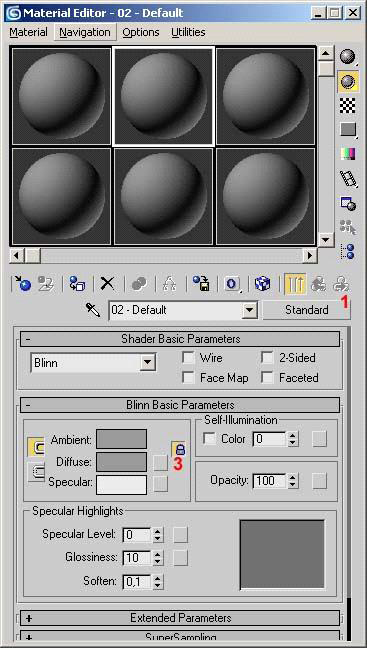The height and width of the screenshot is (650, 367).
Task: Toggle the Diffuse-Specular lock icon
Action: [x=35, y=472]
